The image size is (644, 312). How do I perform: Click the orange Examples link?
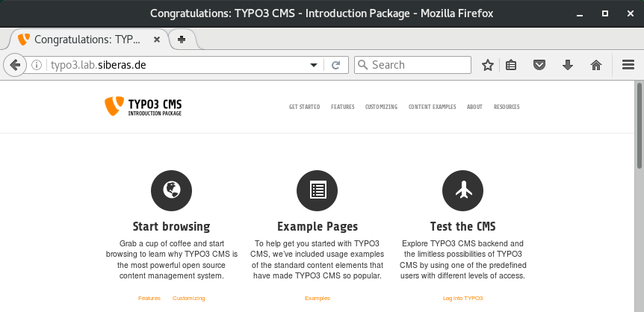click(317, 298)
